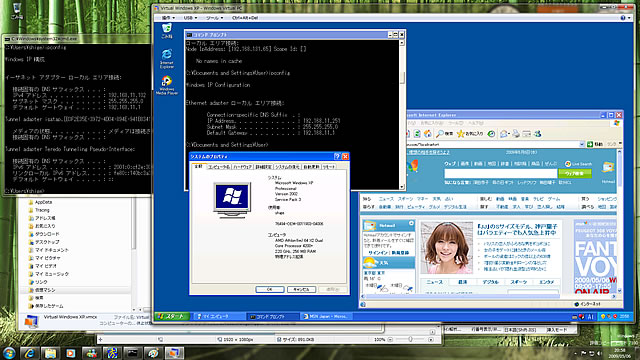This screenshot has height=360, width=640.
Task: Open Windows Explorer folder taskbar icon
Action: (50, 353)
